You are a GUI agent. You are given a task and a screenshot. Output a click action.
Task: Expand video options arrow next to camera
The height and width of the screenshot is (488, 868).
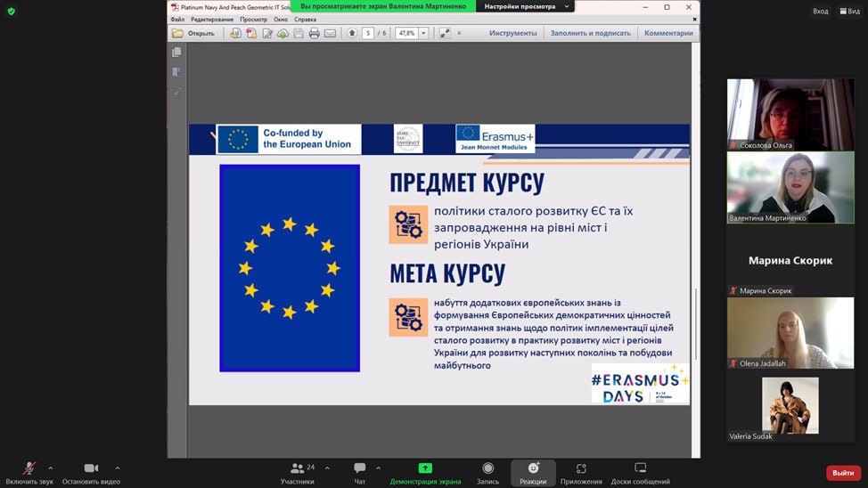tap(118, 468)
